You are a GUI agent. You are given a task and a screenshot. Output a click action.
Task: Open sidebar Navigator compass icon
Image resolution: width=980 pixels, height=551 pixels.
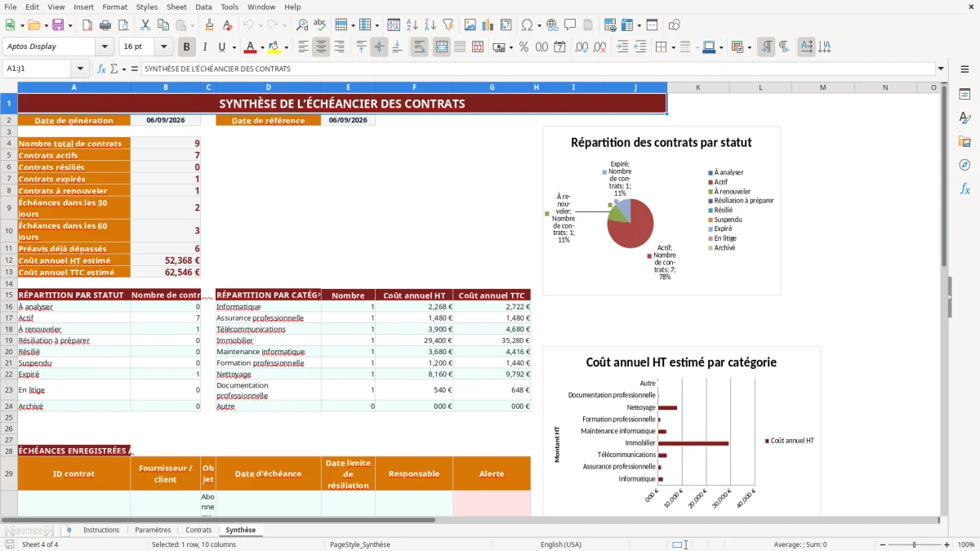click(964, 165)
